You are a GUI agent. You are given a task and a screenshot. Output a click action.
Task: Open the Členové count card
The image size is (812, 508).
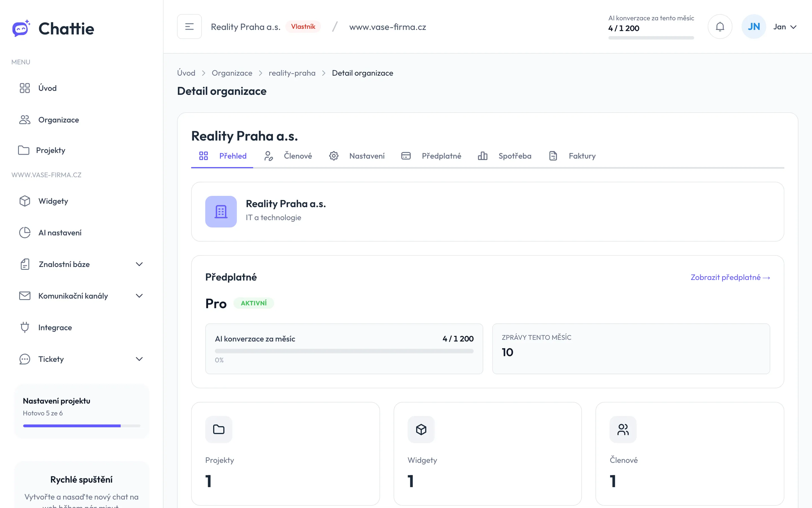click(x=690, y=454)
